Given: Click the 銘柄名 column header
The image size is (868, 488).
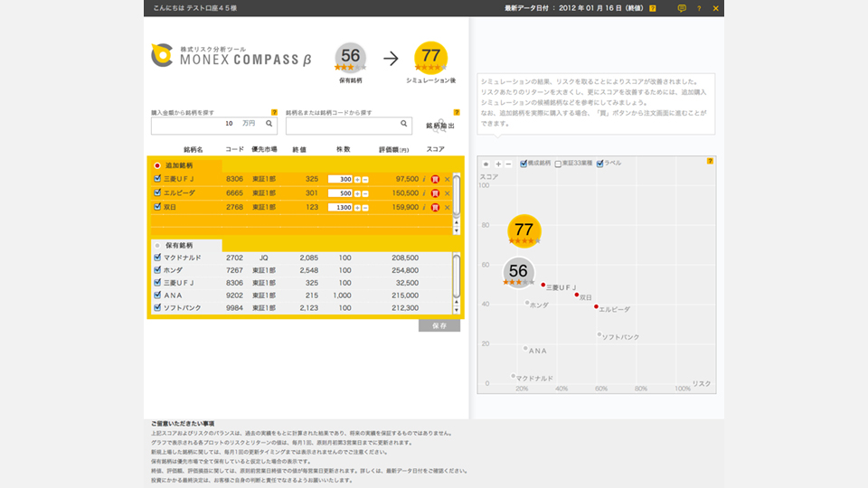Looking at the screenshot, I should 193,149.
